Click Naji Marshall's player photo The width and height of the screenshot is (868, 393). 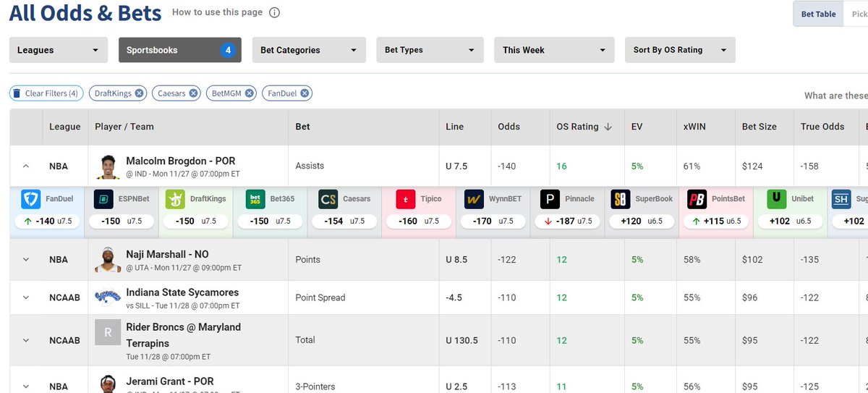point(108,260)
